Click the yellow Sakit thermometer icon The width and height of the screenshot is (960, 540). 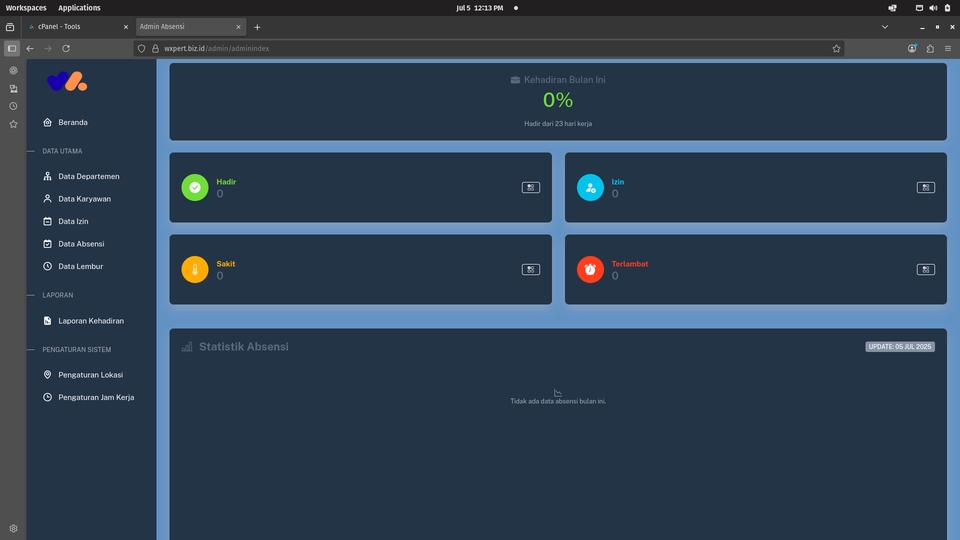(195, 269)
